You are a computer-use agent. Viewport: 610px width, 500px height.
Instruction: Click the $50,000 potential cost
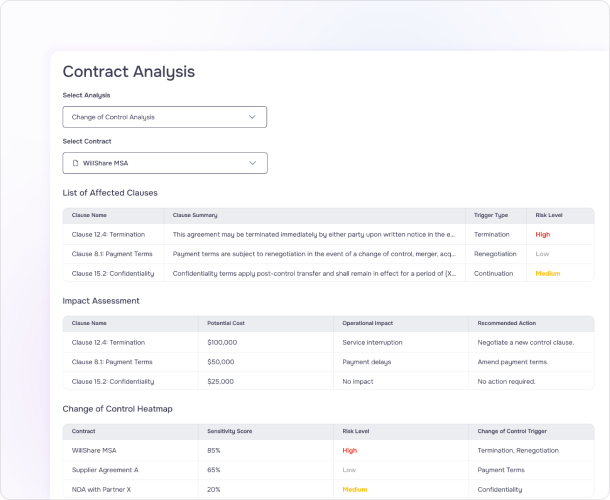221,362
